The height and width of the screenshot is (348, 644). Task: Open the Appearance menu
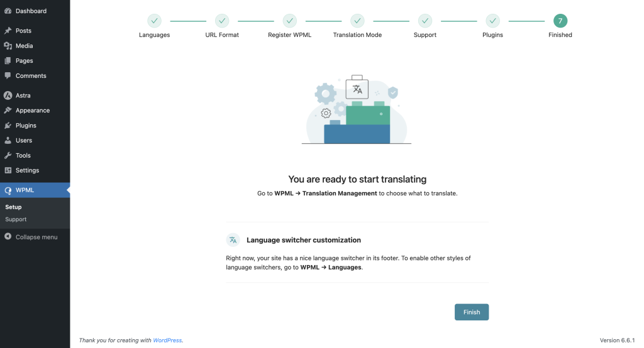click(35, 111)
